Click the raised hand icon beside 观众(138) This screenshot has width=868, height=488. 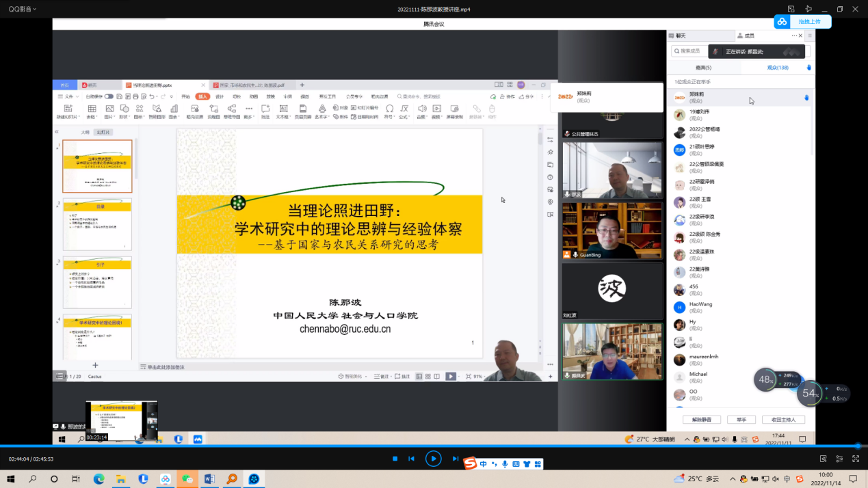tap(808, 68)
